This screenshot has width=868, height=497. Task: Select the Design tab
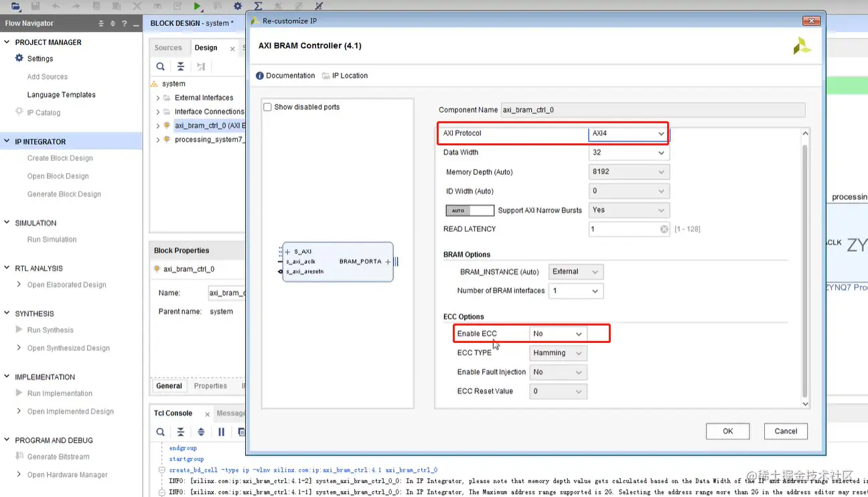(206, 48)
